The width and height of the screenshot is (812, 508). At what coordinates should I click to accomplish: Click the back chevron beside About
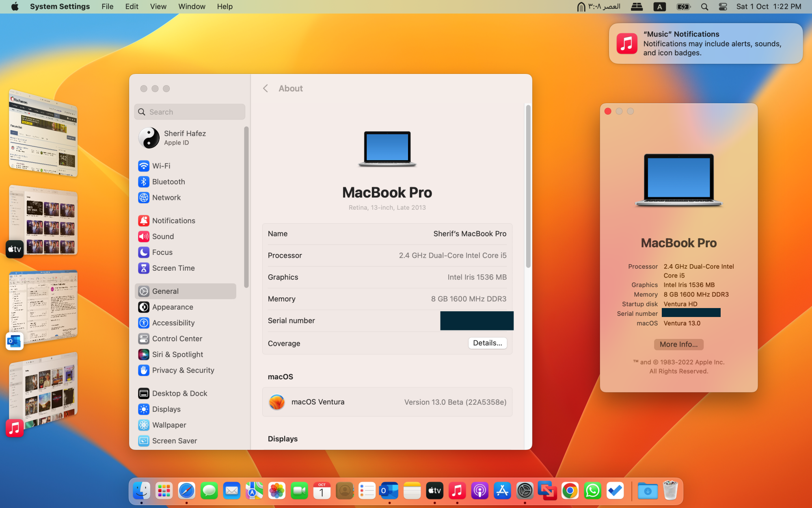tap(266, 89)
